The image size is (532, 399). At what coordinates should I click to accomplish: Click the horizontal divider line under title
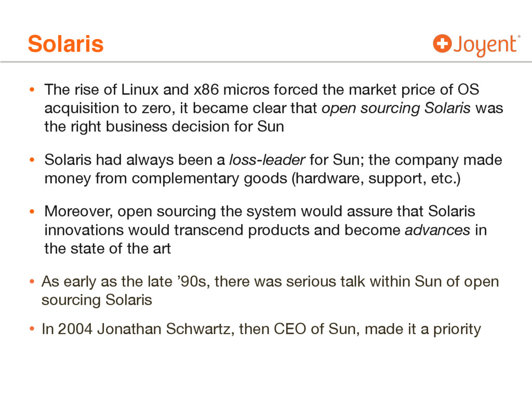[266, 62]
